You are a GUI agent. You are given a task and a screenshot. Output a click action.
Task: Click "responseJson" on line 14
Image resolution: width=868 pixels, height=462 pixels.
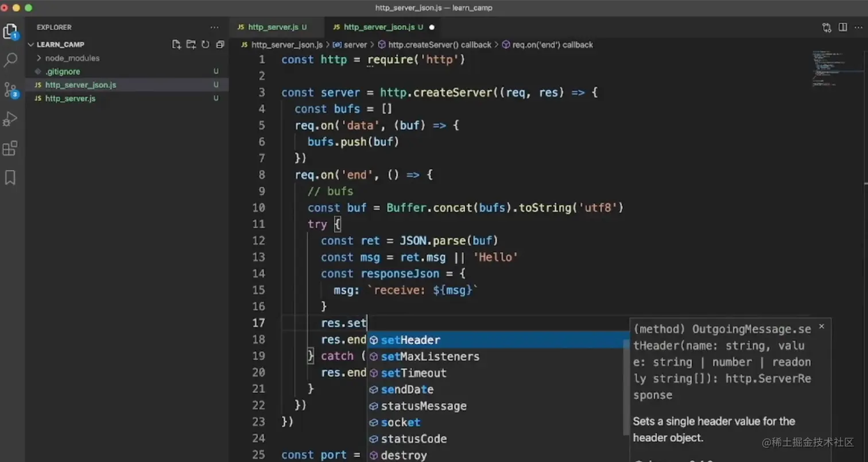pos(400,274)
